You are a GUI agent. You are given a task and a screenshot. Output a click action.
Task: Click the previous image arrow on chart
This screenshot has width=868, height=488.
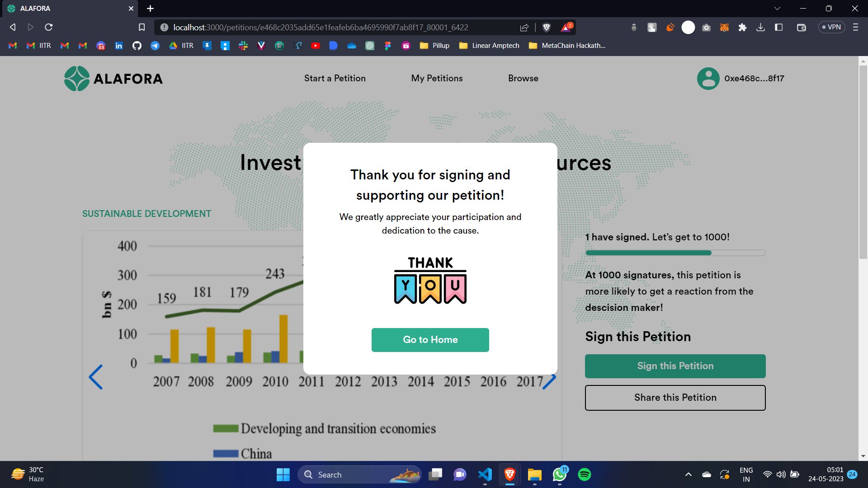96,377
